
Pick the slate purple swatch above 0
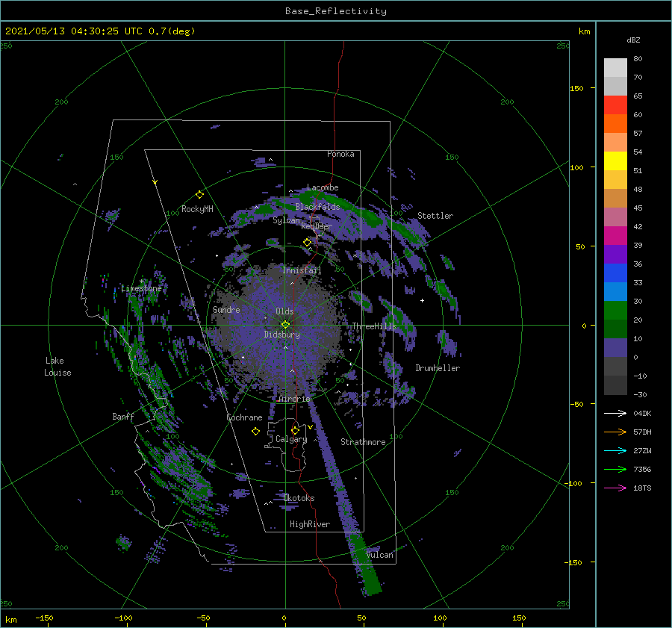tap(615, 347)
